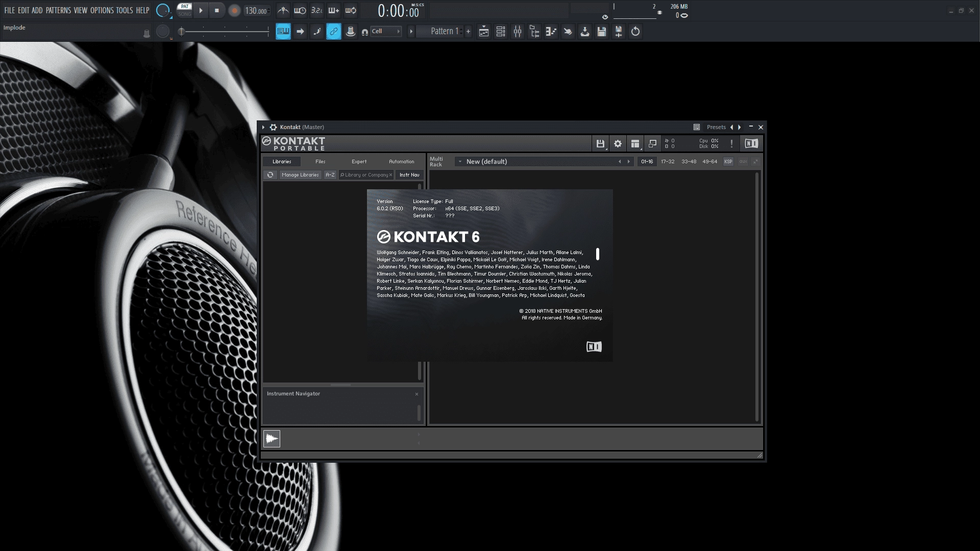Click the Record button
The image size is (980, 551).
coord(234,11)
